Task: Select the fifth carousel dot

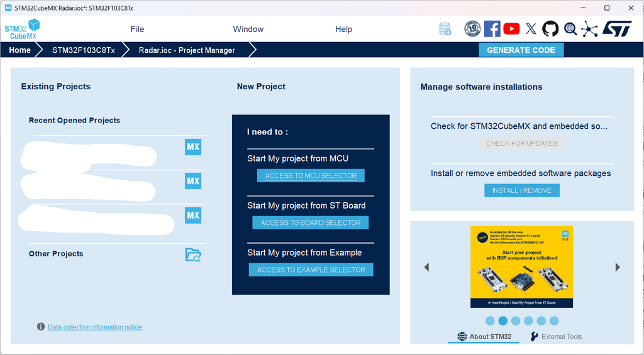Action: tap(541, 320)
